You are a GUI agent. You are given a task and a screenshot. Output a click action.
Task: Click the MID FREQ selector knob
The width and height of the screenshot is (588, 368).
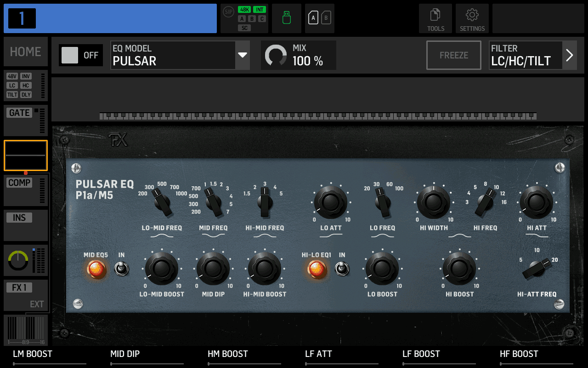[213, 201]
